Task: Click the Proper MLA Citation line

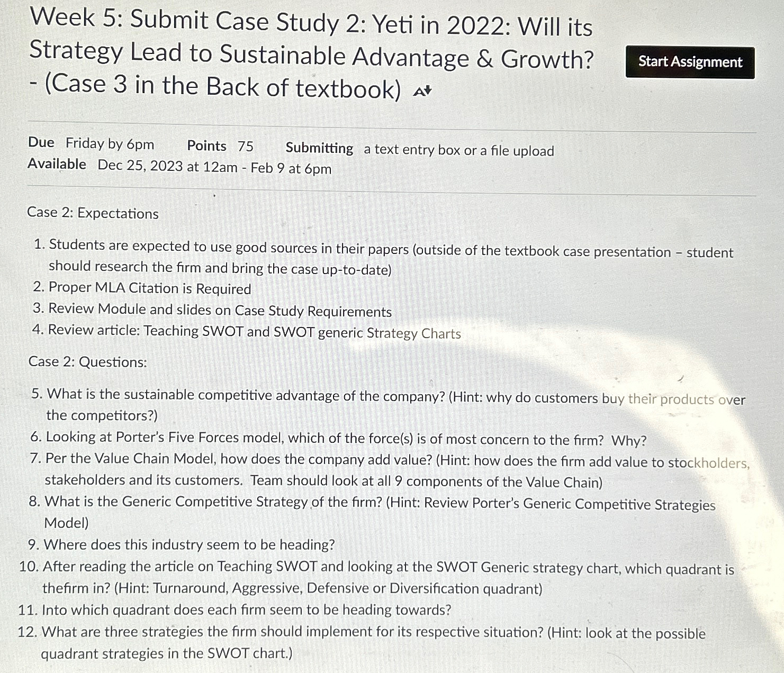Action: 149,288
